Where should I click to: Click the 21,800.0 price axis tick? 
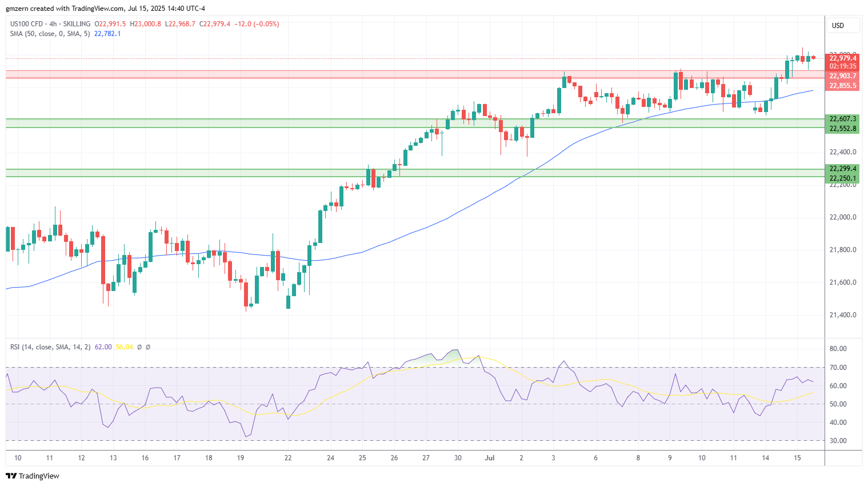[x=843, y=250]
